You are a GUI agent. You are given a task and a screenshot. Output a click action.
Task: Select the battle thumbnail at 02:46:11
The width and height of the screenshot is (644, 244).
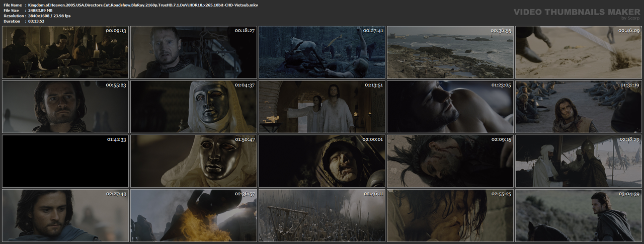tap(322, 215)
